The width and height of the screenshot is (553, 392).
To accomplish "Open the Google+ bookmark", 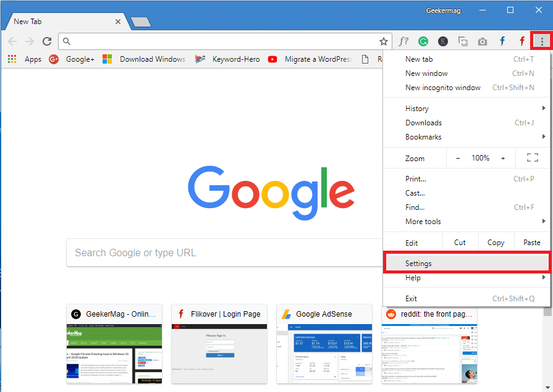I will tap(72, 59).
